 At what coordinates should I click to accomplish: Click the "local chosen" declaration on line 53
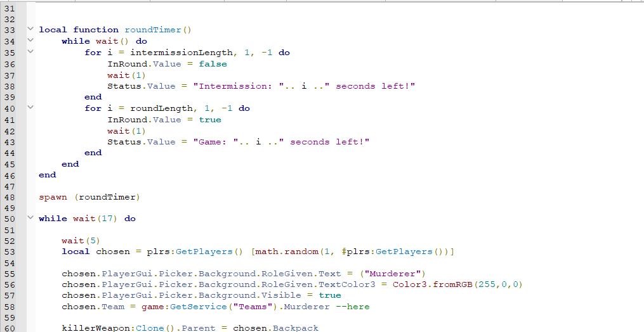[96, 252]
